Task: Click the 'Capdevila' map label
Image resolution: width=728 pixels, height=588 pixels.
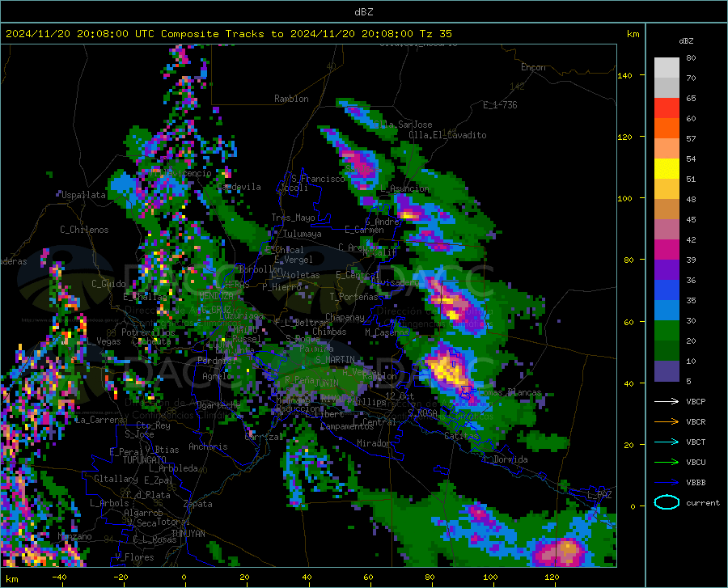Action: pyautogui.click(x=239, y=187)
